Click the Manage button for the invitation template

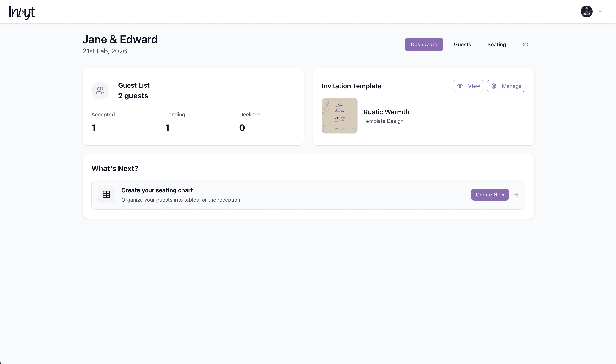point(506,86)
